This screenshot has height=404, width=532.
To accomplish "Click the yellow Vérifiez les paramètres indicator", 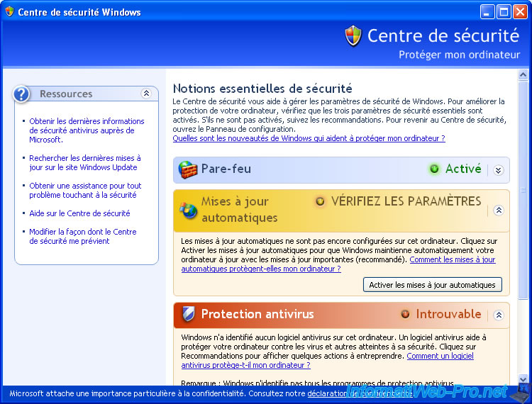I will pyautogui.click(x=320, y=201).
